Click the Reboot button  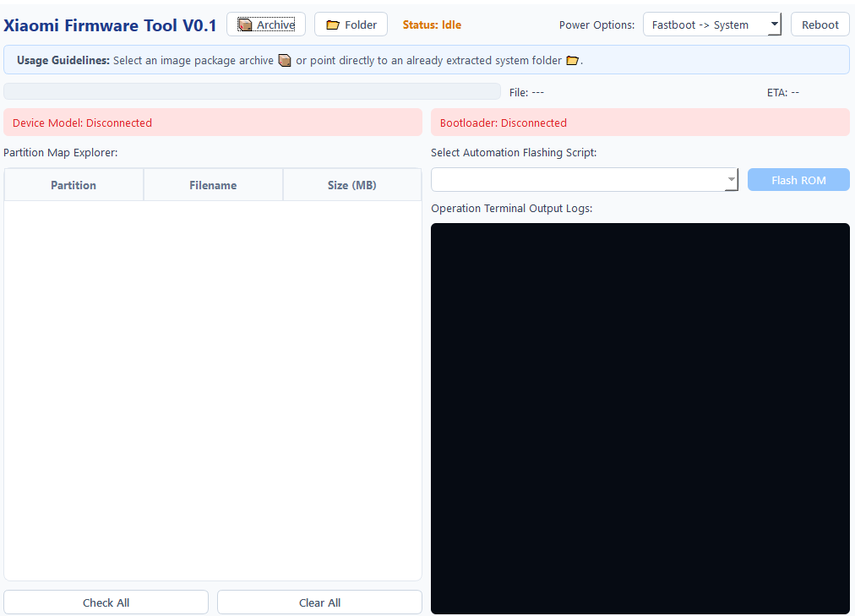820,25
